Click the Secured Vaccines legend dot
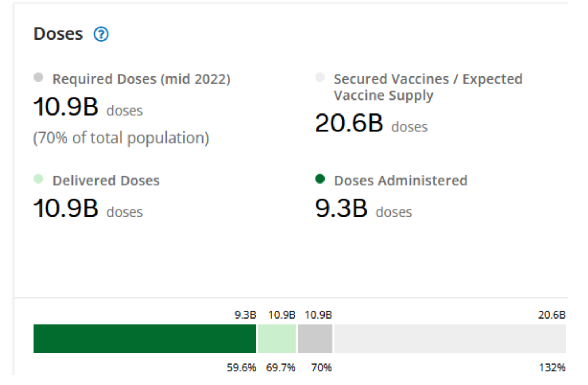Viewport: 588px width, 385px height. coord(320,77)
